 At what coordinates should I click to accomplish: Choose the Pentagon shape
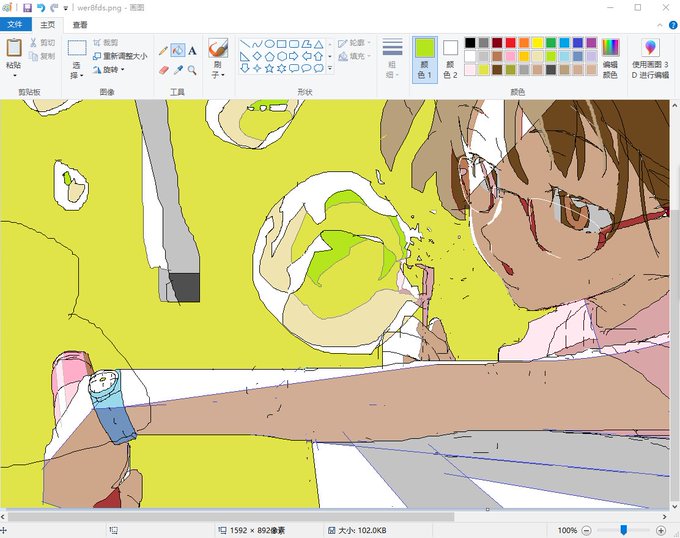[x=269, y=56]
